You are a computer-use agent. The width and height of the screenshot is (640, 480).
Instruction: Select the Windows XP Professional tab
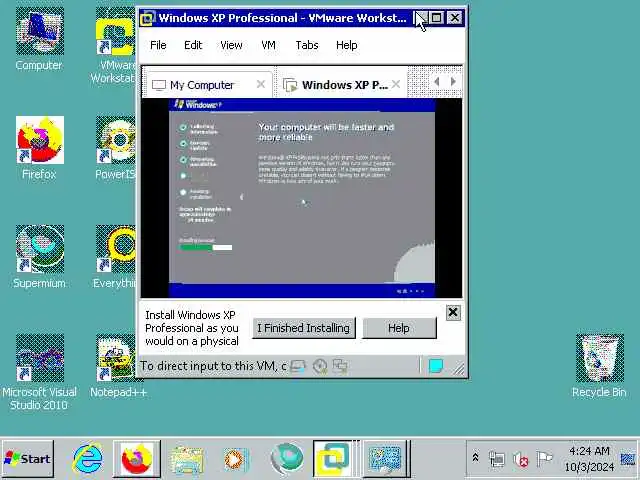point(344,85)
